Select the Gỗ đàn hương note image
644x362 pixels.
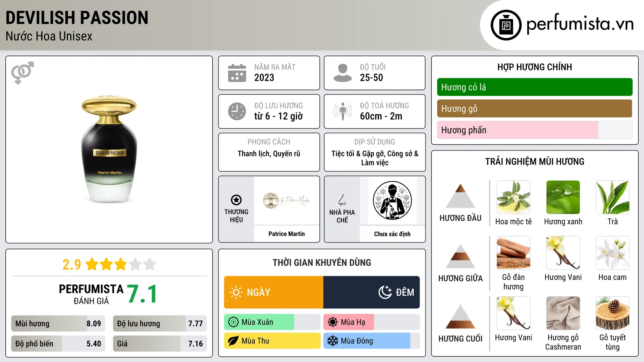(x=513, y=253)
